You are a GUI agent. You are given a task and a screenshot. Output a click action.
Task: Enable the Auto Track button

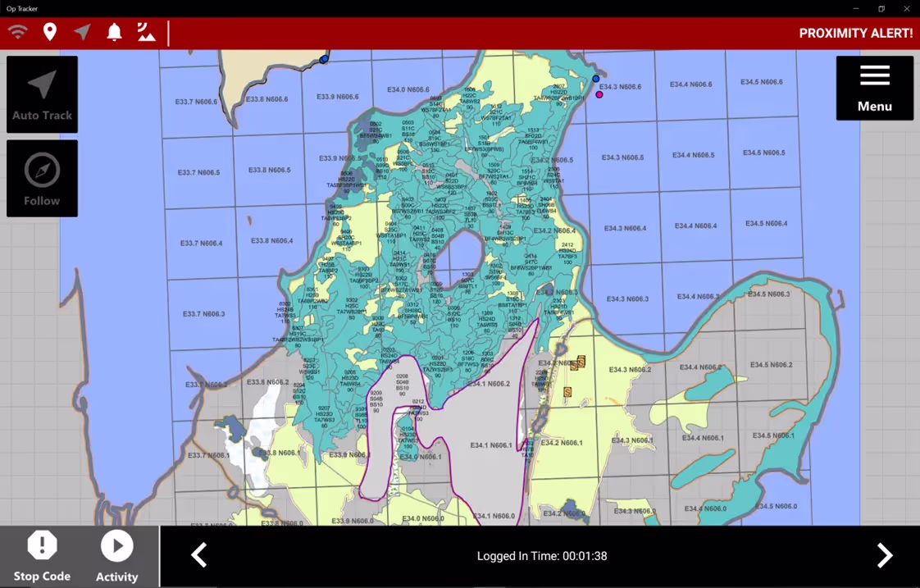click(43, 94)
